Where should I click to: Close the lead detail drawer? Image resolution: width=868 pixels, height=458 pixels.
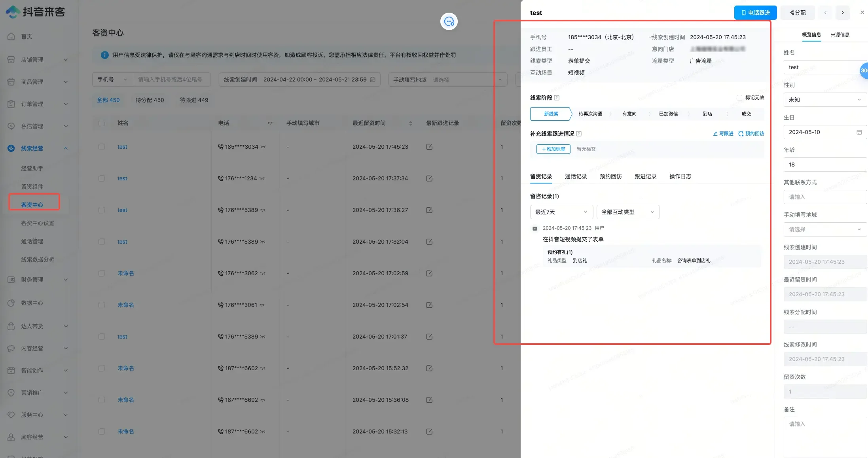[x=862, y=13]
